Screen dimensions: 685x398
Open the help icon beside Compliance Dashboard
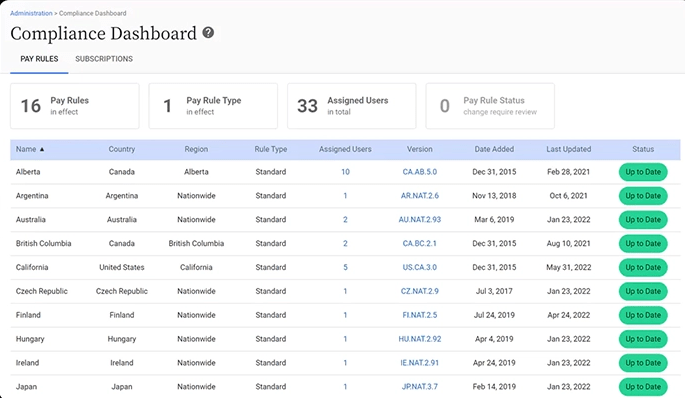[208, 32]
